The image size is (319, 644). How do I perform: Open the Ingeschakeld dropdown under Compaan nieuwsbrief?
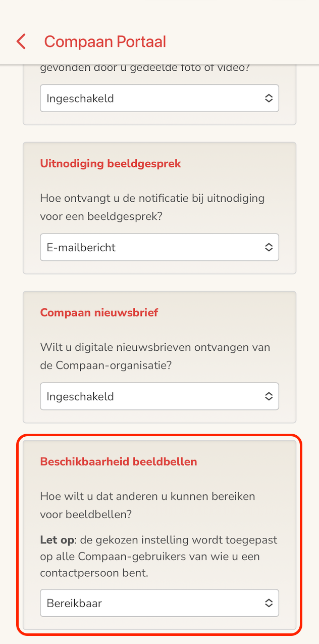click(x=159, y=396)
